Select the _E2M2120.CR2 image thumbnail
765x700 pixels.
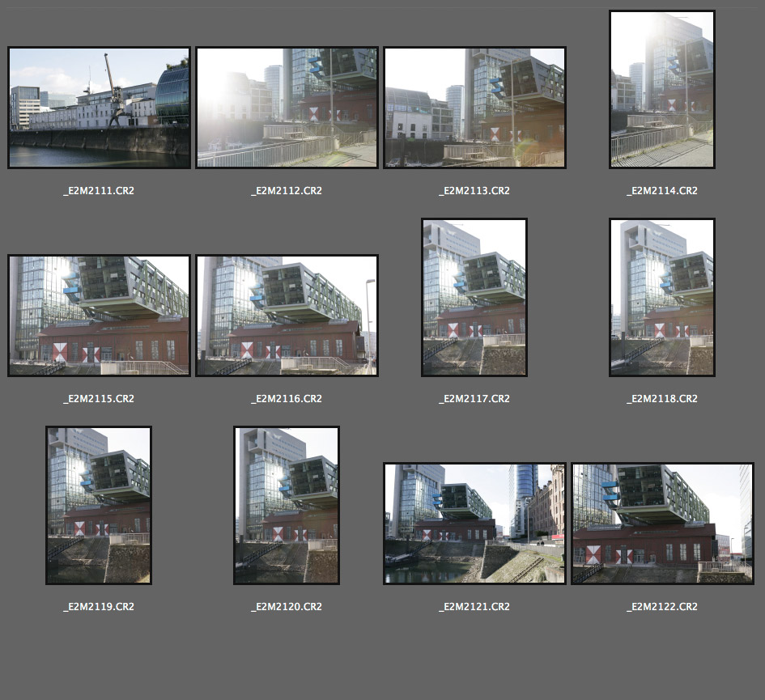[x=287, y=505]
